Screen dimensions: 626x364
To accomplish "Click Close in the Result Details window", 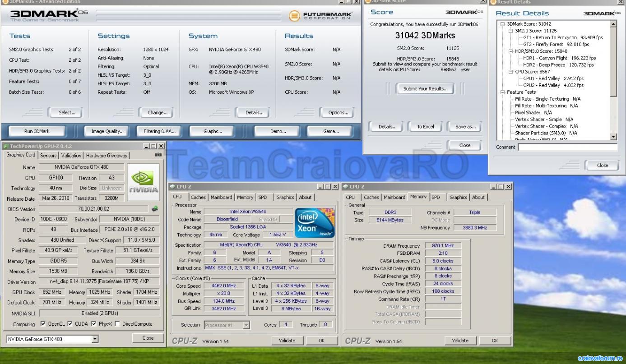I will (x=602, y=166).
